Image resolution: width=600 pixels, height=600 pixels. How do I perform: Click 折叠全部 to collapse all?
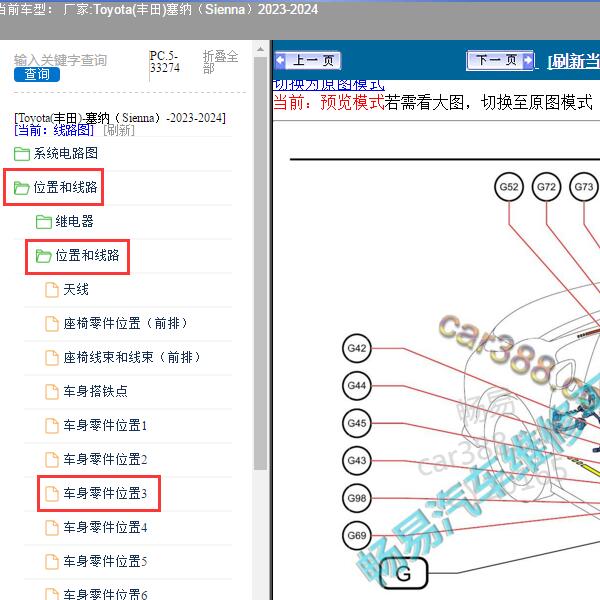click(220, 62)
